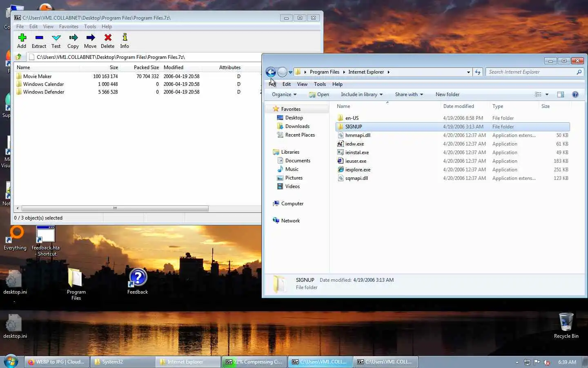Screen dimensions: 588x368
Task: Switch to the 22% Compressing taskbar button
Action: tap(254, 362)
